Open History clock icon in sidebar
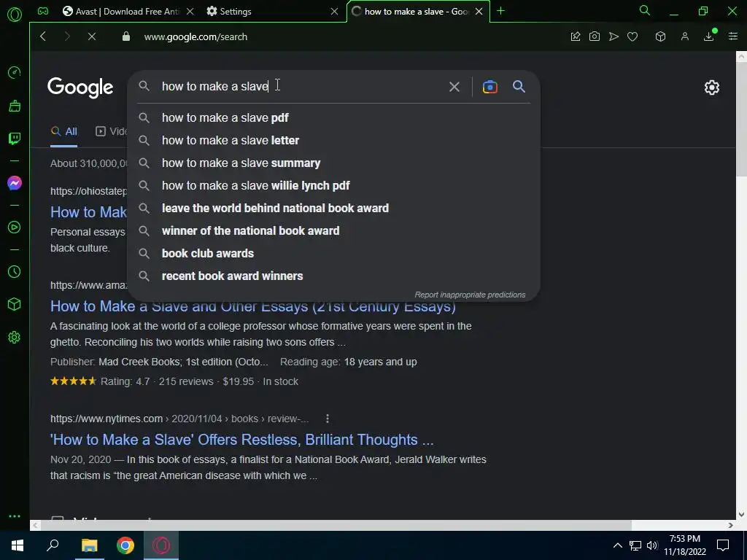This screenshot has height=560, width=747. 15,271
